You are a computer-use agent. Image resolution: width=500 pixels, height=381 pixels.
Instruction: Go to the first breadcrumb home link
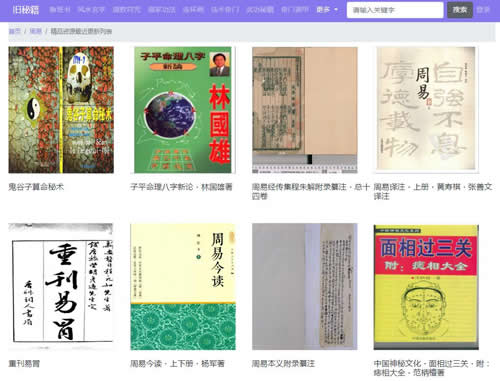click(15, 31)
